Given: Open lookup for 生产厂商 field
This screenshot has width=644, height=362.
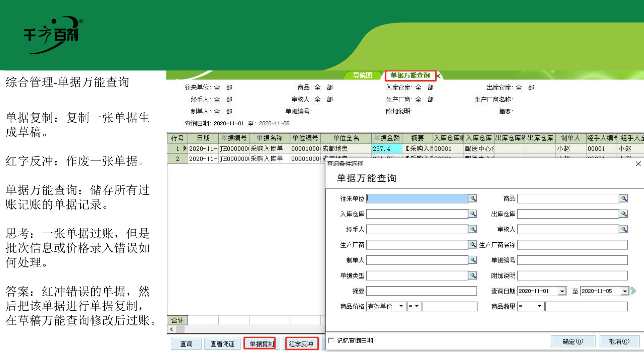Looking at the screenshot, I should 473,245.
